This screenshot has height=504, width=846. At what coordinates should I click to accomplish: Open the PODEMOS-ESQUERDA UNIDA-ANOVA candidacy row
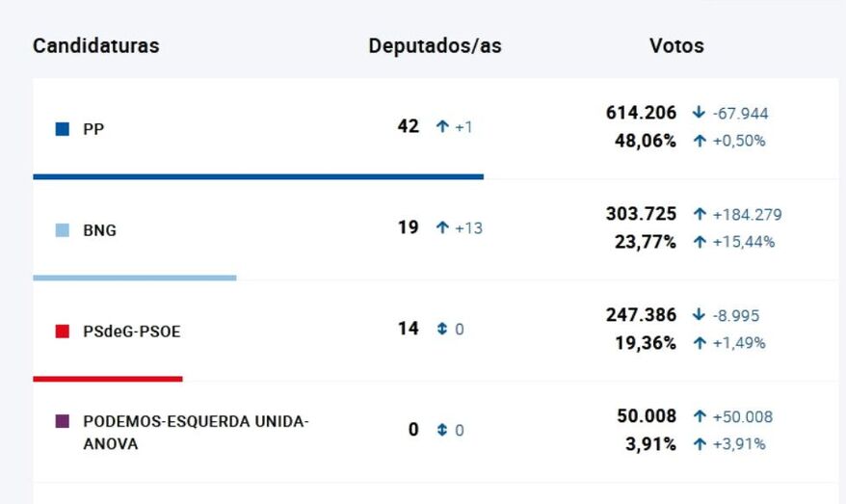pyautogui.click(x=196, y=433)
